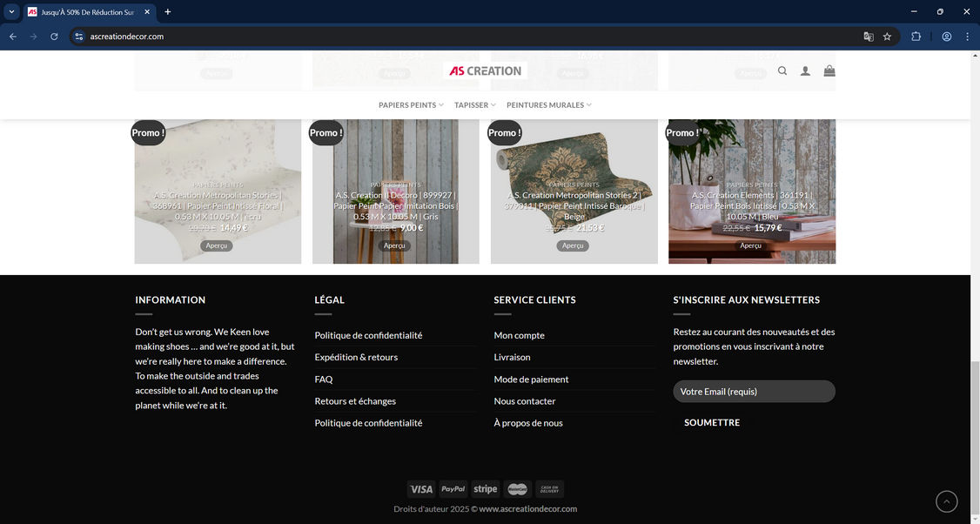Image resolution: width=980 pixels, height=524 pixels.
Task: Open À propos de nous link
Action: (x=528, y=423)
